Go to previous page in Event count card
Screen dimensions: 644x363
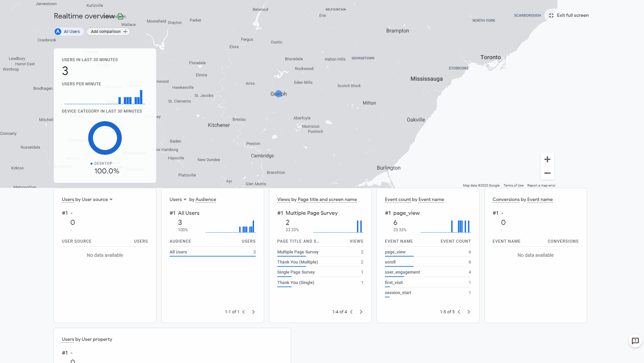459,312
